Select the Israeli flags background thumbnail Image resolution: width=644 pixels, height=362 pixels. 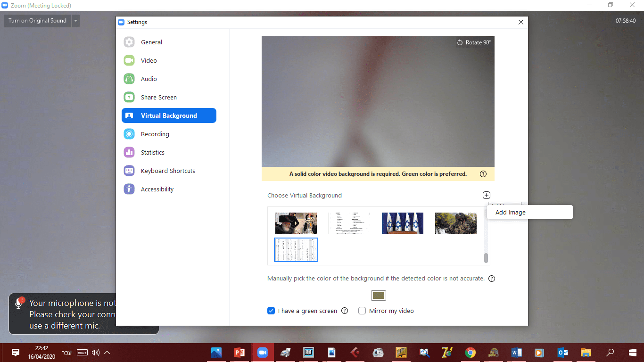click(403, 223)
